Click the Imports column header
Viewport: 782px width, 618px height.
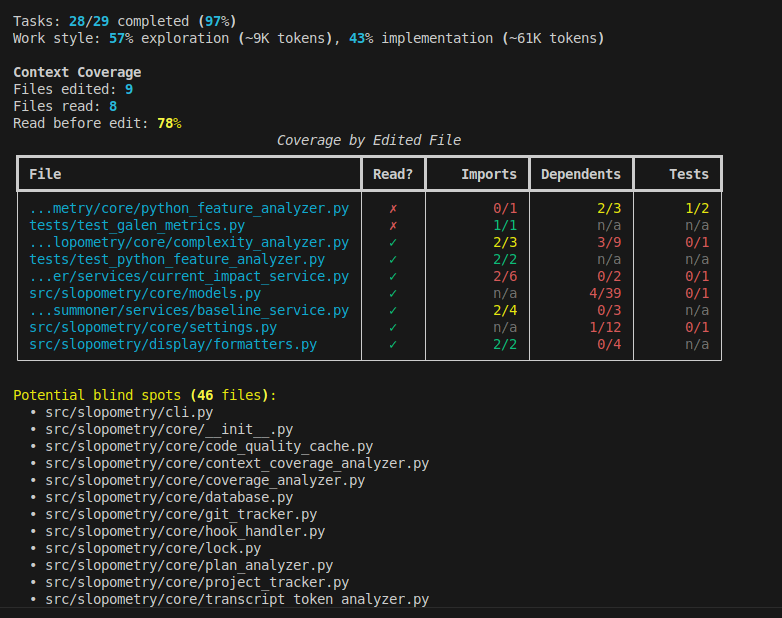click(489, 174)
